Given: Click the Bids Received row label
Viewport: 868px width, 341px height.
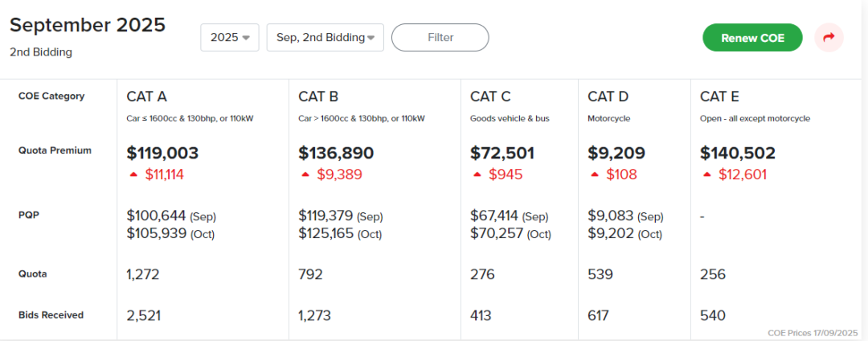Looking at the screenshot, I should coord(51,315).
